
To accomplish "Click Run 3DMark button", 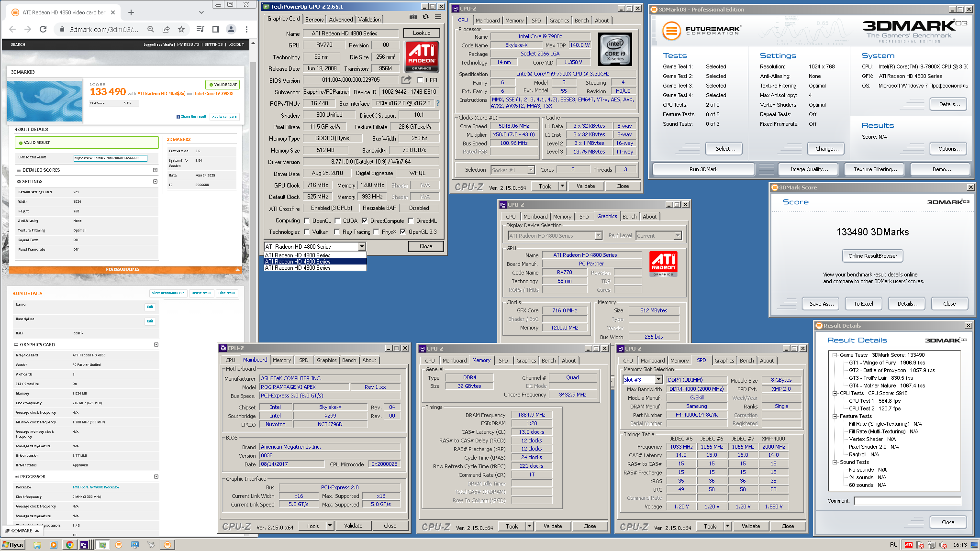I will [x=703, y=169].
